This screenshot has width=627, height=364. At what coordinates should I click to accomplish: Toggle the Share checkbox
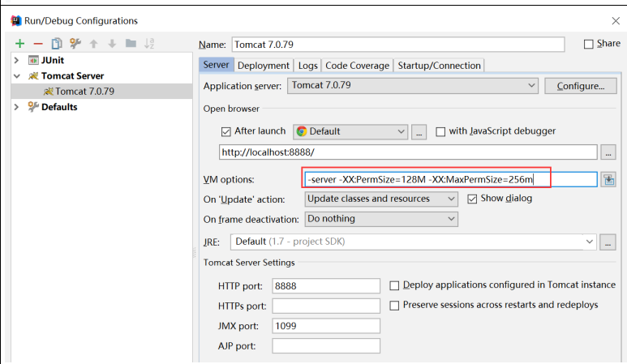click(x=589, y=44)
